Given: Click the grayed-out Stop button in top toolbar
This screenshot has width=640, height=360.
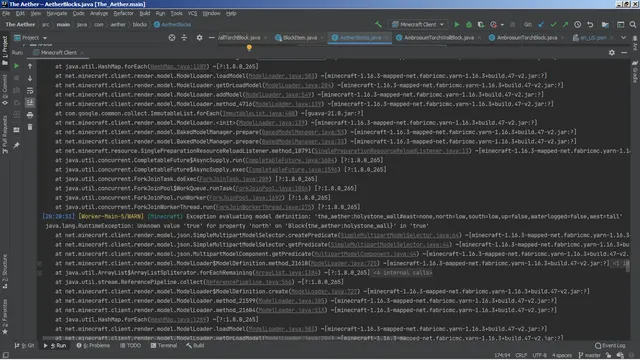Looking at the screenshot, I should [x=512, y=24].
